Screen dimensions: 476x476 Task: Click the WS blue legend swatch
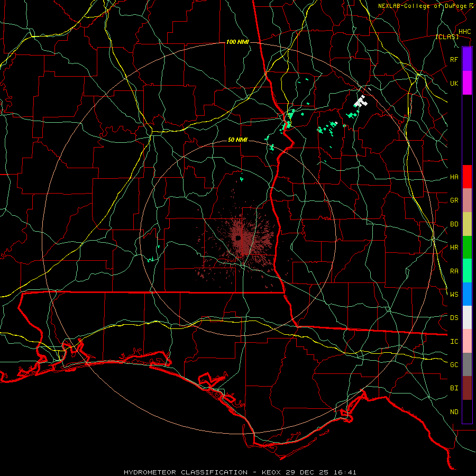click(467, 294)
